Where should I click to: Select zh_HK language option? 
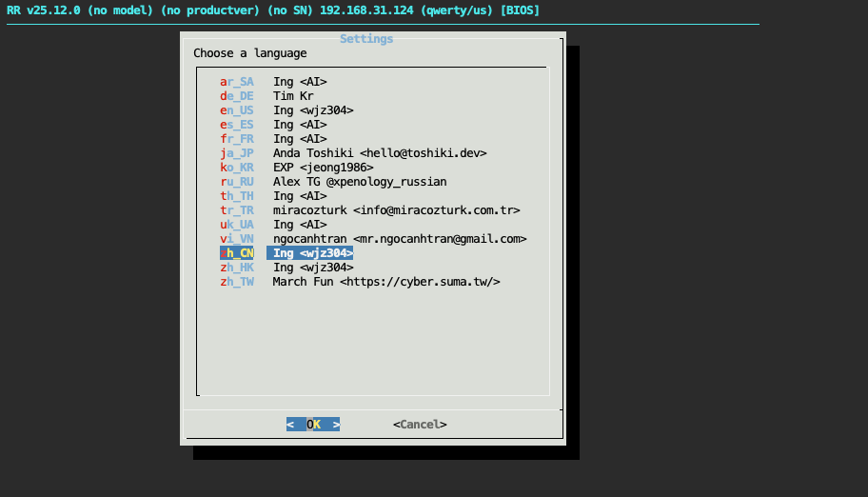click(237, 268)
